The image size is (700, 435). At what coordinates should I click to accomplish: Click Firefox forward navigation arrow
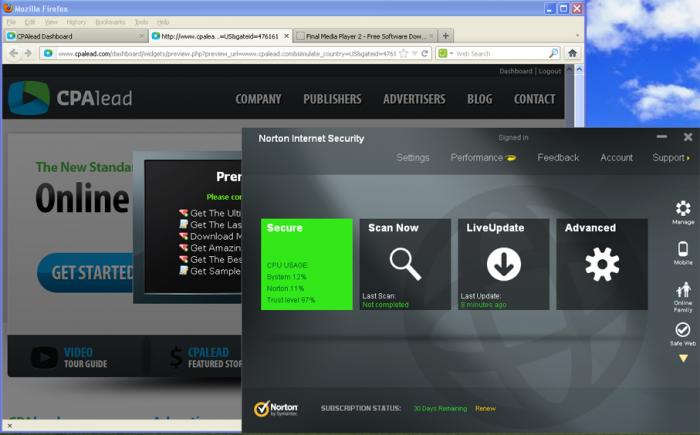(29, 53)
